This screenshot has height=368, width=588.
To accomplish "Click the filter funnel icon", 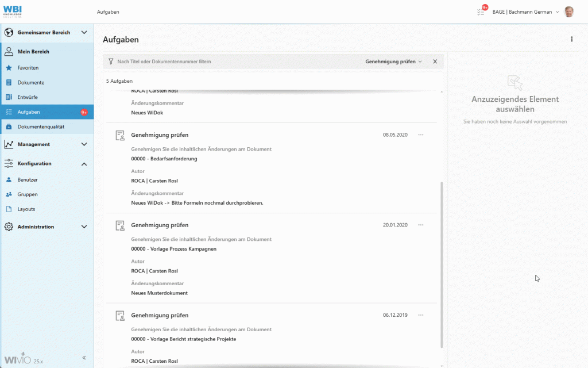I will (x=111, y=62).
